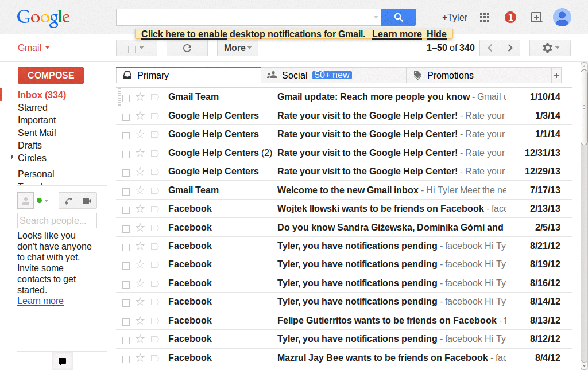Click to enable desktop notifications link

(x=184, y=34)
